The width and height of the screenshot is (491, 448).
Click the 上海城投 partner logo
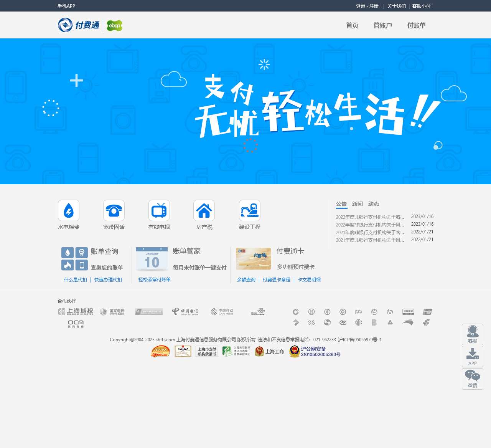coord(76,311)
